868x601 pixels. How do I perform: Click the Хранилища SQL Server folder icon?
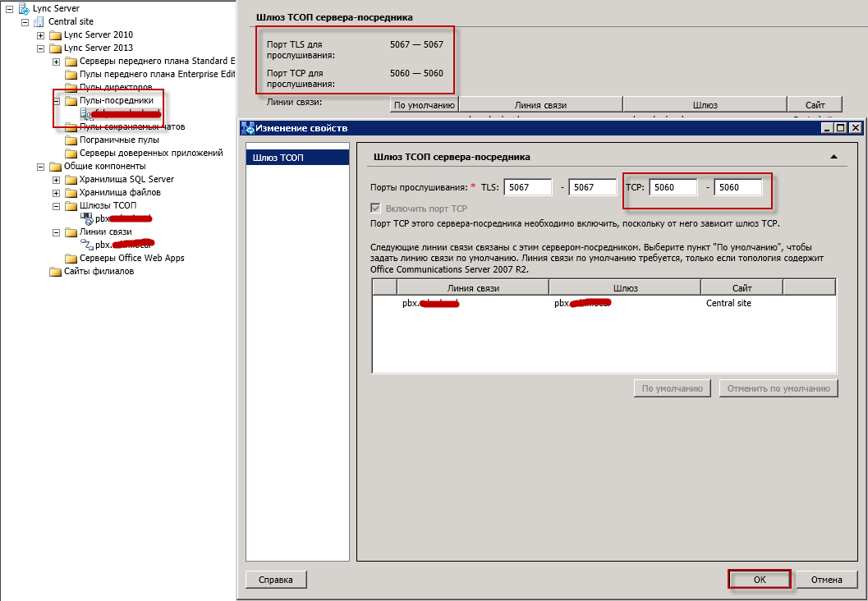point(71,179)
